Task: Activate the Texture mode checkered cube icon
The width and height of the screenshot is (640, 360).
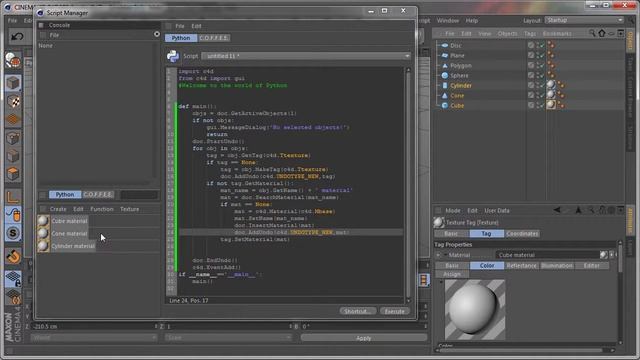Action: (13, 101)
